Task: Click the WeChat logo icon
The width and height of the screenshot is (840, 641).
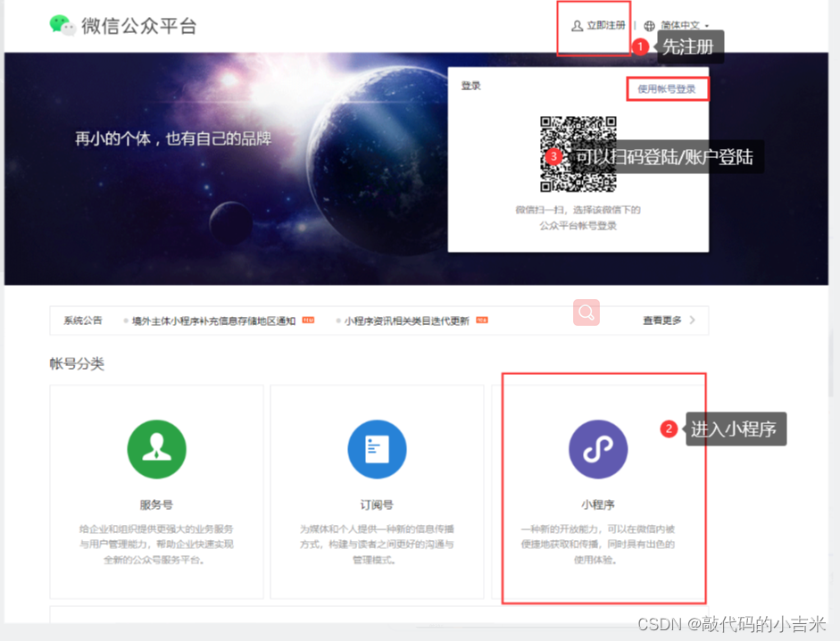Action: click(x=62, y=25)
